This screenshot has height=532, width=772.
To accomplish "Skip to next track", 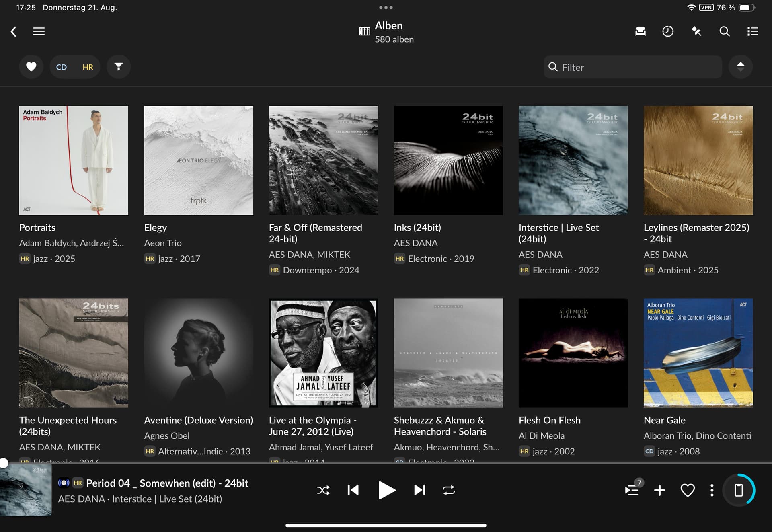I will [x=419, y=490].
